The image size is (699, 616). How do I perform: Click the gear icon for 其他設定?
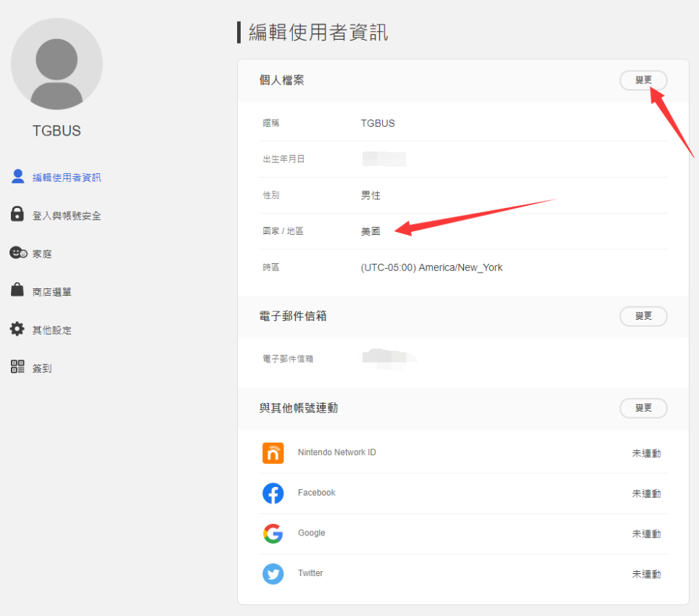(17, 329)
